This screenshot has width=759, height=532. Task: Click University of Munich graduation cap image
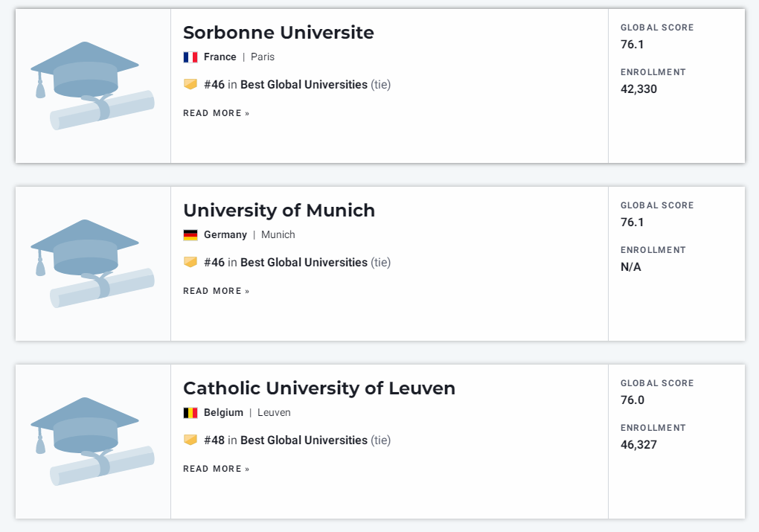pyautogui.click(x=92, y=263)
